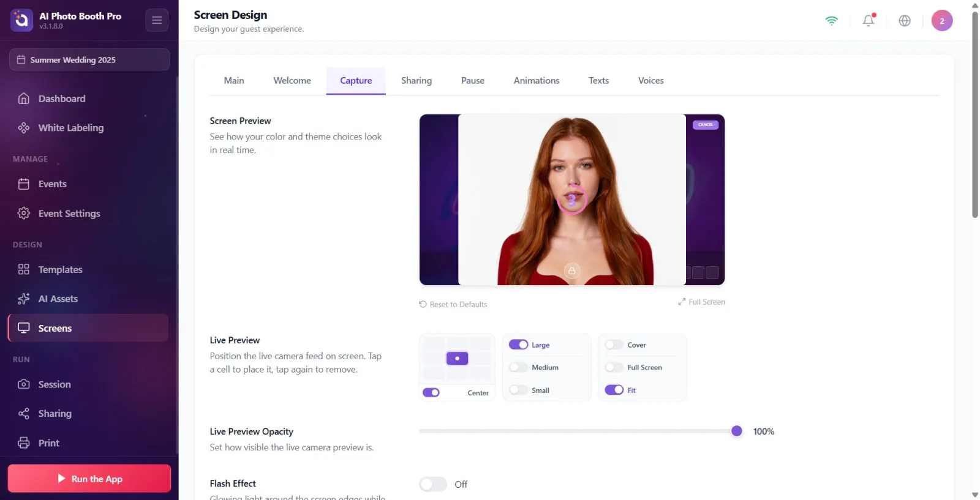Screen dimensions: 980x500
Task: Collapse sidebar with the hamburger menu icon
Action: [157, 20]
